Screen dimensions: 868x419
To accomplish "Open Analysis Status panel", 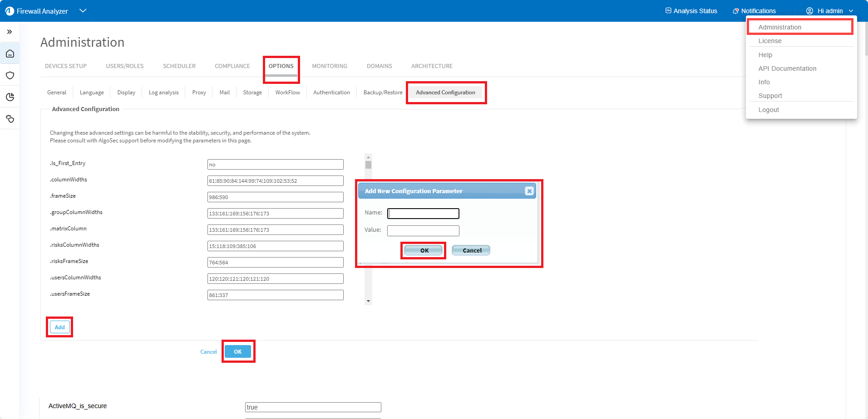I will point(691,11).
